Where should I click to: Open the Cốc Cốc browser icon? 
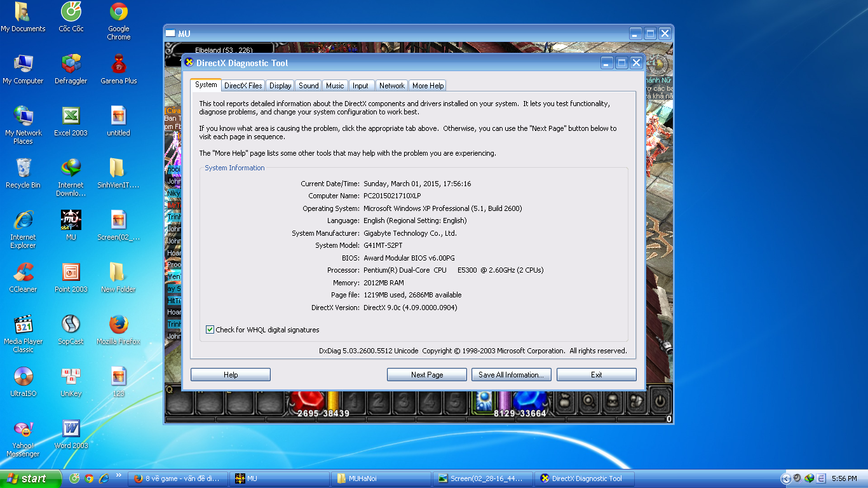71,17
